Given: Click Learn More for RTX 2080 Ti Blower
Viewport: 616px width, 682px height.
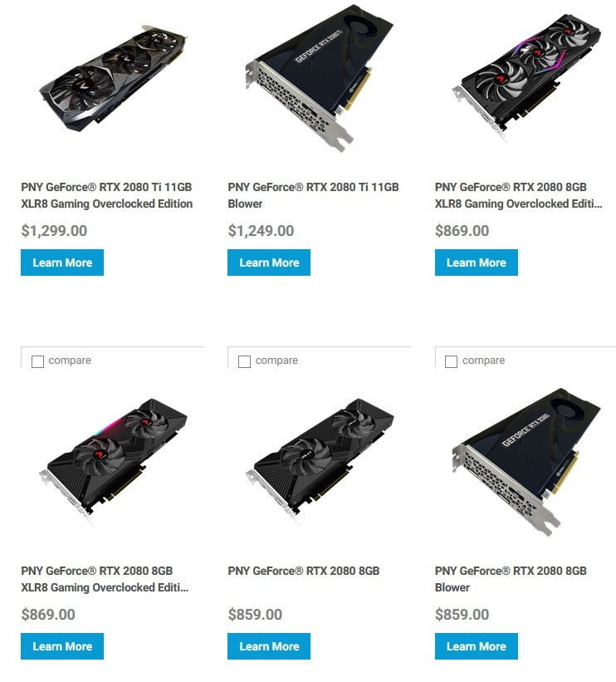Looking at the screenshot, I should click(269, 262).
